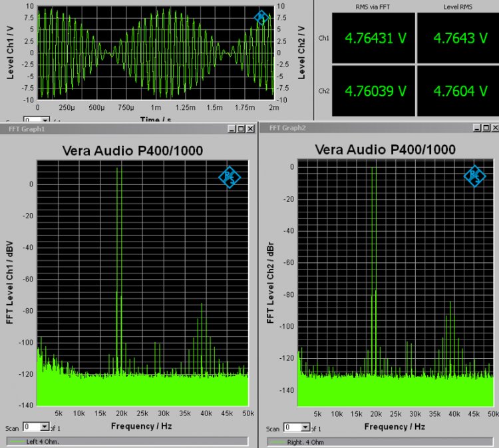Click the Level Ch2 / V axis label
This screenshot has width=499, height=448.
[301, 53]
